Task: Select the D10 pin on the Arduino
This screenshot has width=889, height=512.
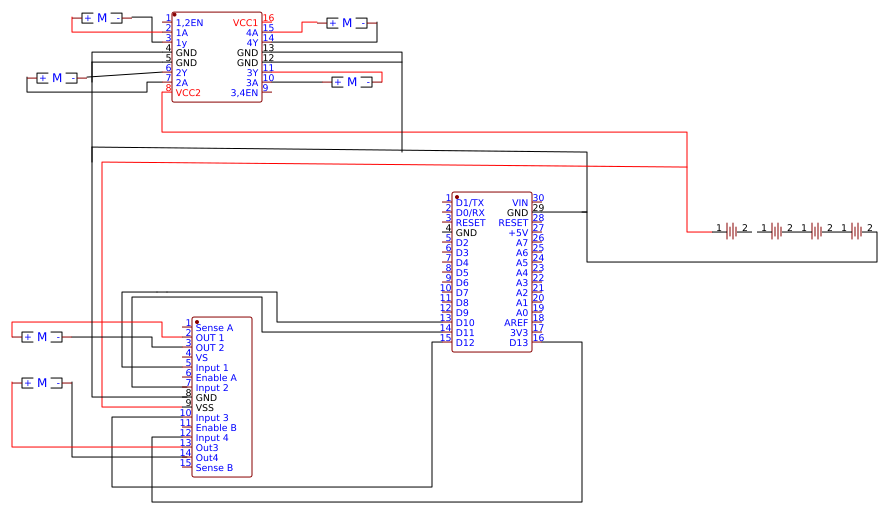Action: (465, 323)
